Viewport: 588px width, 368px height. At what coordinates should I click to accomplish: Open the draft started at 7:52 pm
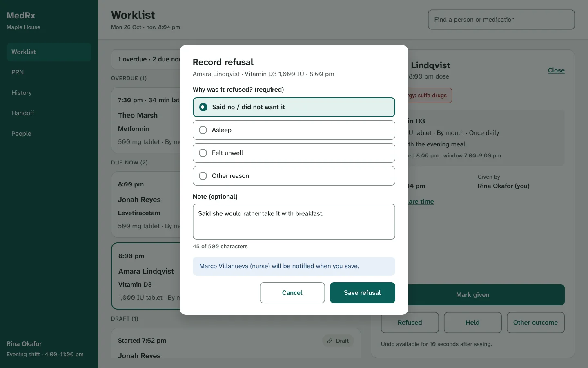coord(236,343)
